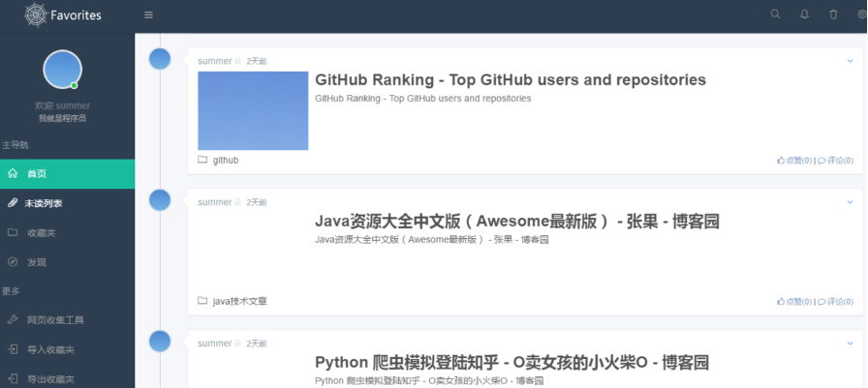Screen dimensions: 868x388
Task: Click lock icon next to summer on Java card
Action: [237, 202]
